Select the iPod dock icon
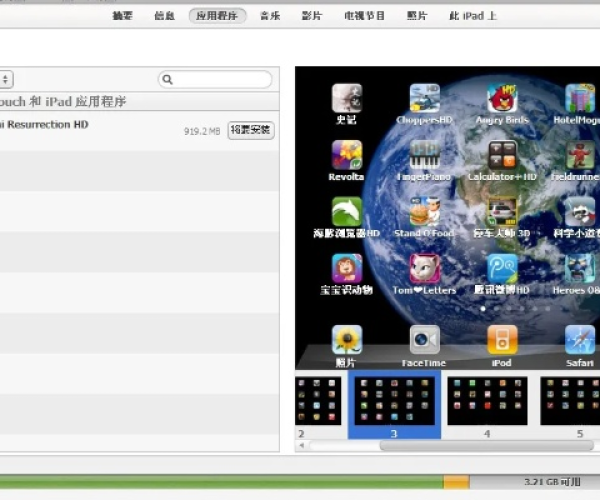 click(x=502, y=340)
